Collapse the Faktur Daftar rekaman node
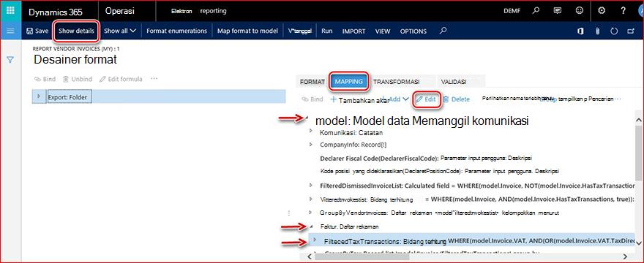This screenshot has width=644, height=263. 311,226
